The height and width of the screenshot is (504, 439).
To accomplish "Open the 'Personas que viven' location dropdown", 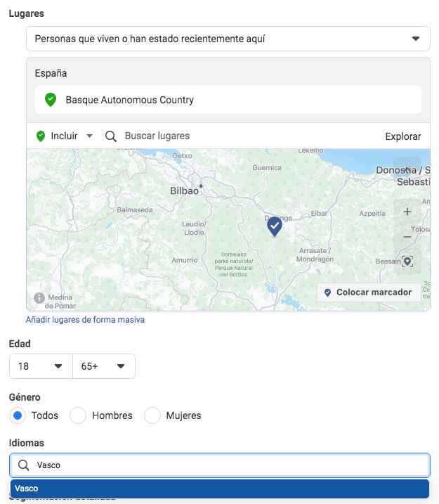I will (x=228, y=39).
